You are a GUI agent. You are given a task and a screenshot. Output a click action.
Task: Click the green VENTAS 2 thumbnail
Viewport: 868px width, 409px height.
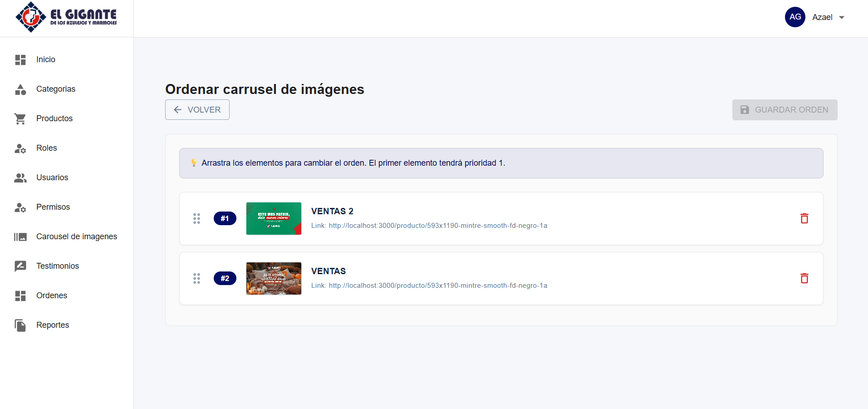click(274, 218)
